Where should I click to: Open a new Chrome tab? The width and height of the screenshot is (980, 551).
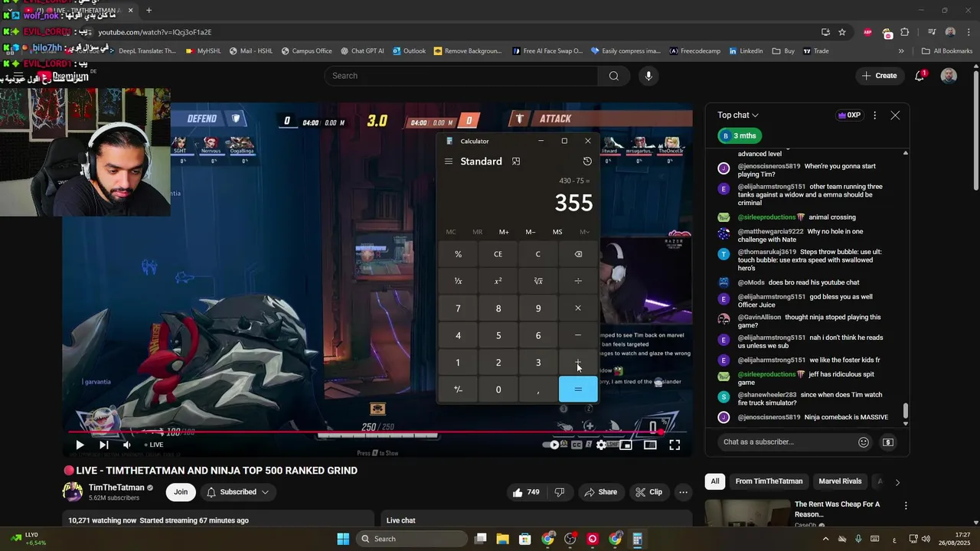click(149, 11)
